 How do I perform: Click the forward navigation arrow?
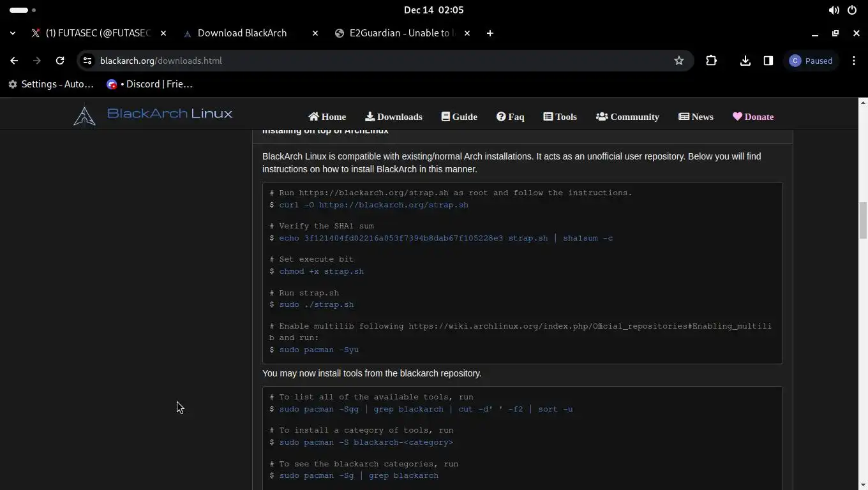[x=37, y=61]
